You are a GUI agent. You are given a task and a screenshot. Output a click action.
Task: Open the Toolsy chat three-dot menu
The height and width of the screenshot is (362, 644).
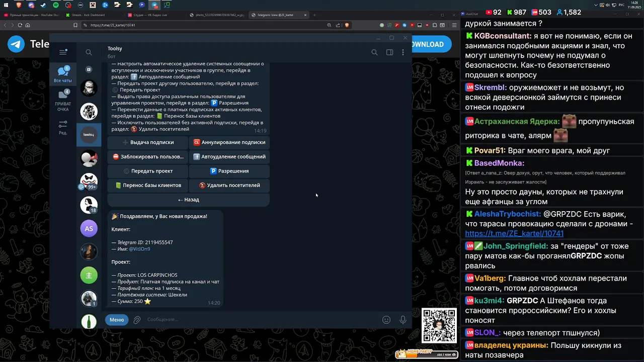(x=403, y=52)
